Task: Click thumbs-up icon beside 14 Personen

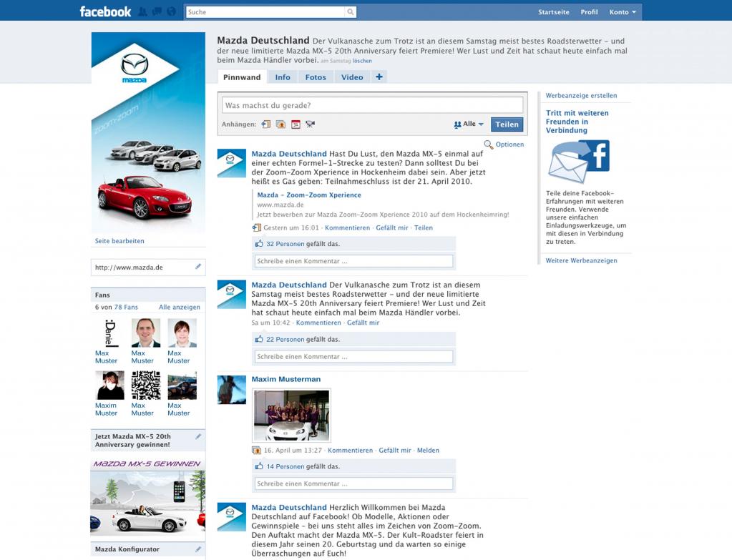Action: pyautogui.click(x=259, y=466)
